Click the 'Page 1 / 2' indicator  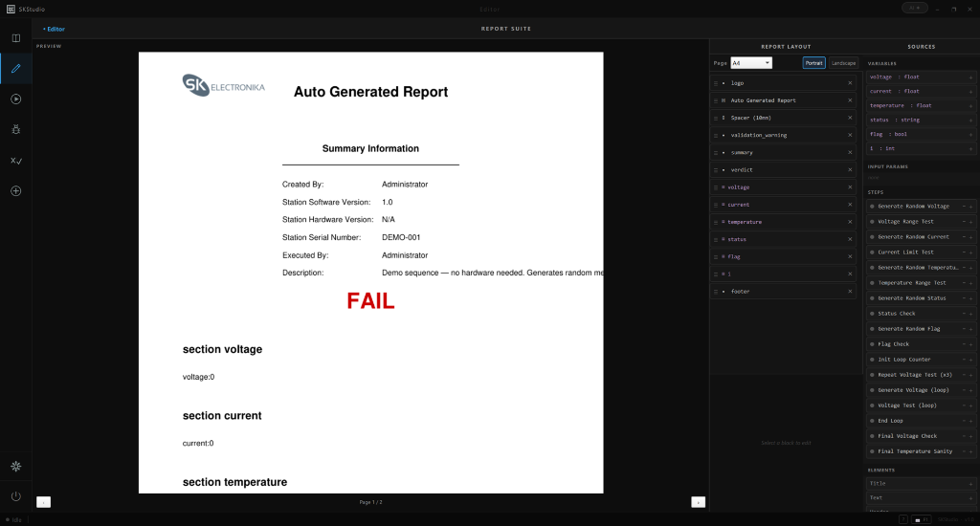[x=370, y=502]
